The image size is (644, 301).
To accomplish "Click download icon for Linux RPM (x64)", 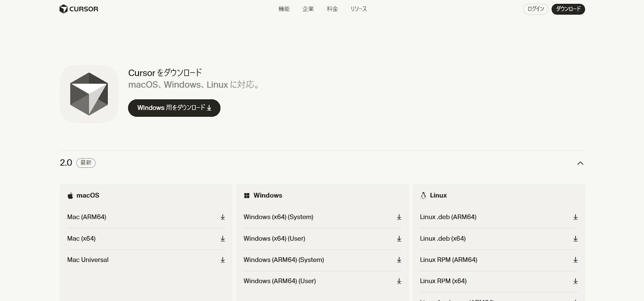I will coord(575,281).
